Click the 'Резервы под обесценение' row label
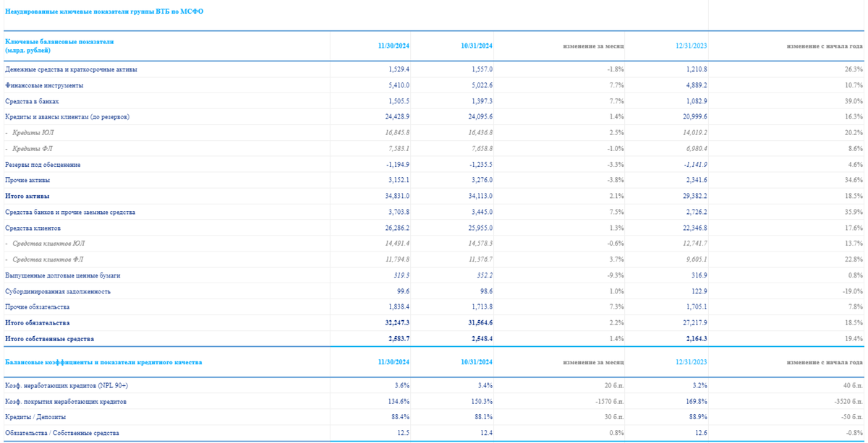The width and height of the screenshot is (868, 443). coord(43,165)
